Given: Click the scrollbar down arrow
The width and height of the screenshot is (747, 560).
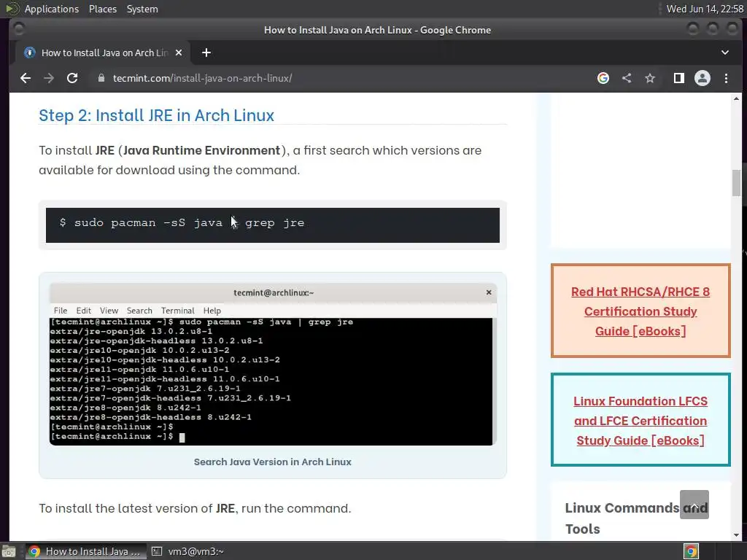Looking at the screenshot, I should pos(737,535).
